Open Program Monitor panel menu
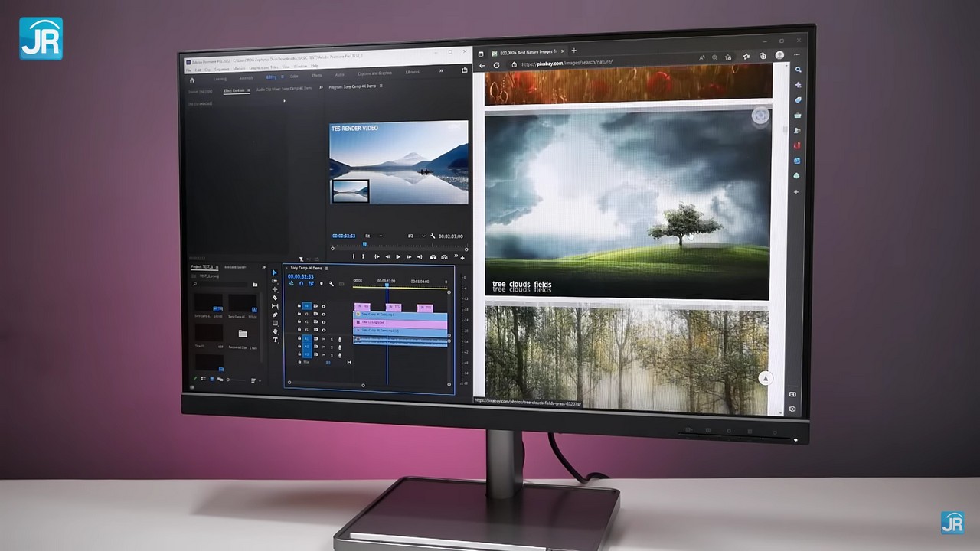Screen dimensions: 980x551 pyautogui.click(x=381, y=86)
